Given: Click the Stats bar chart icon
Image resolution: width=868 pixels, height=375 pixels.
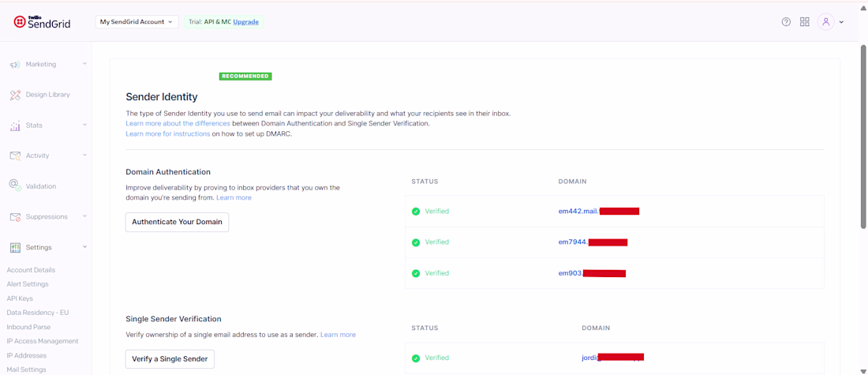Looking at the screenshot, I should pyautogui.click(x=16, y=126).
